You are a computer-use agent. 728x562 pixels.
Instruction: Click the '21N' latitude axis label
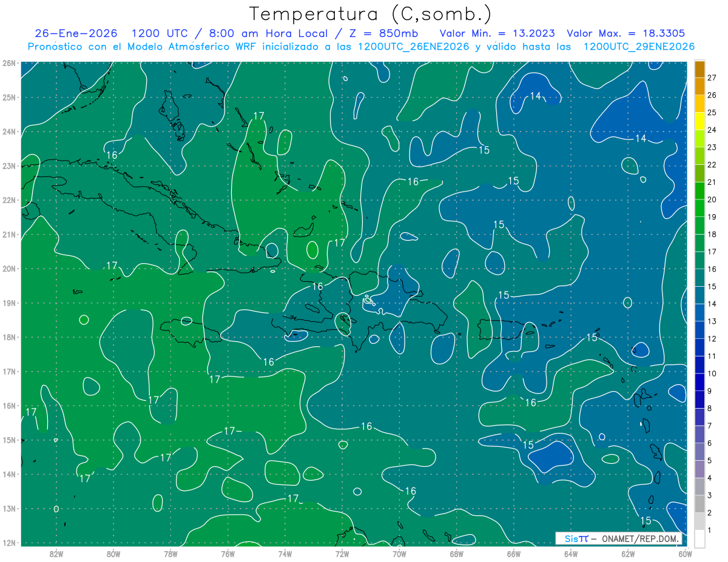(8, 234)
